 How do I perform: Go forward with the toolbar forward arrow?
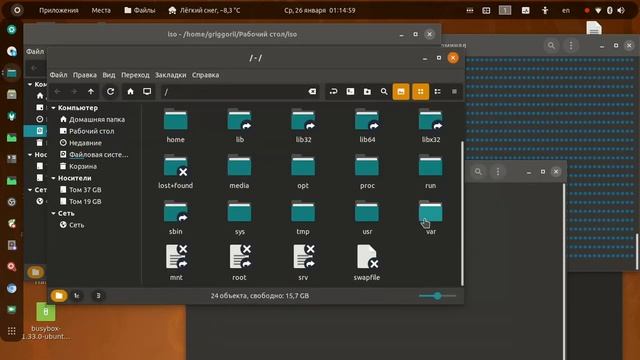coord(74,92)
